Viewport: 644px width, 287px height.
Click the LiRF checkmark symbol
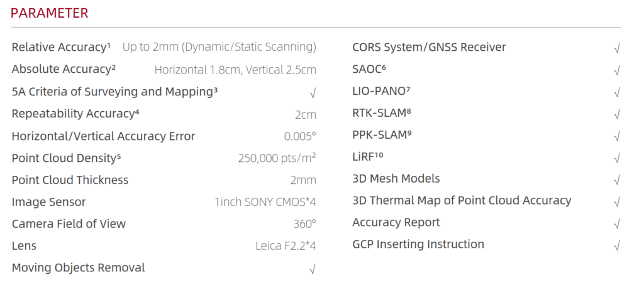pos(616,158)
